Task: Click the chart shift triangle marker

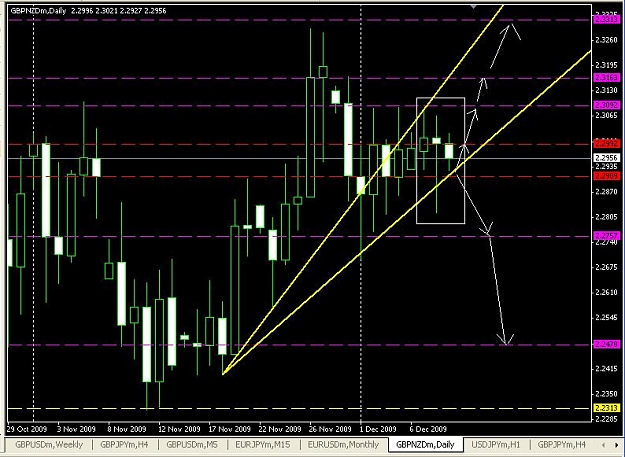Action: [x=473, y=6]
